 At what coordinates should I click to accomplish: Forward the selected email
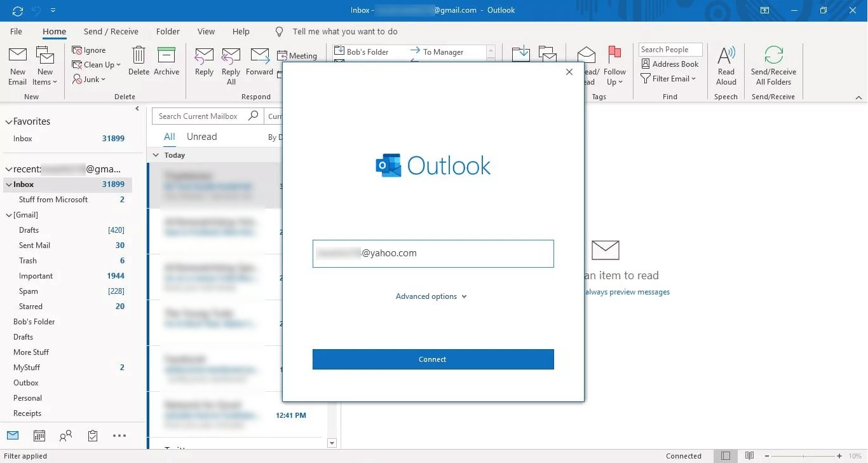pos(259,61)
